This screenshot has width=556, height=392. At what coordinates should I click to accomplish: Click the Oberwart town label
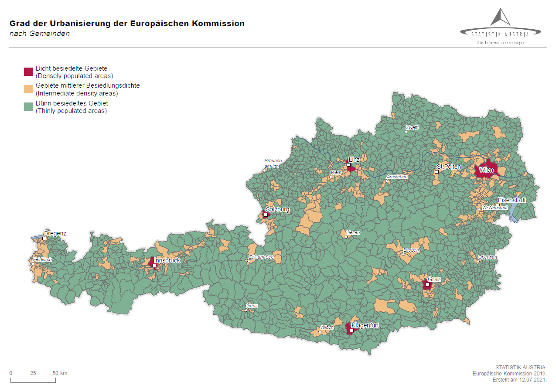click(488, 257)
